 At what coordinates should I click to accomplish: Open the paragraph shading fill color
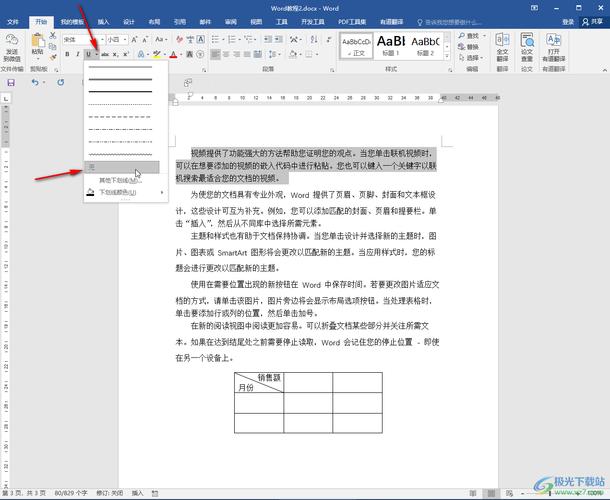[293, 54]
